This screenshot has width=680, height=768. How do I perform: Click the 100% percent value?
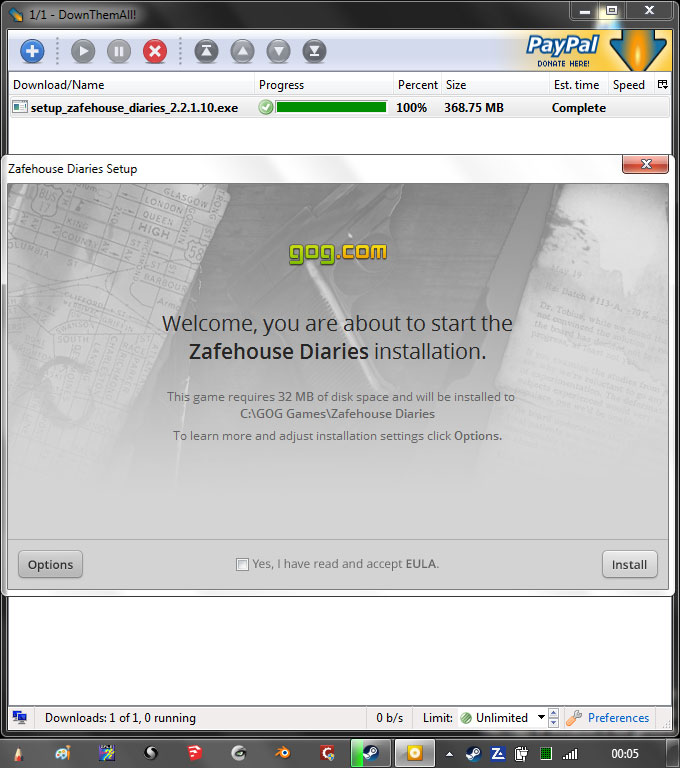pyautogui.click(x=412, y=108)
